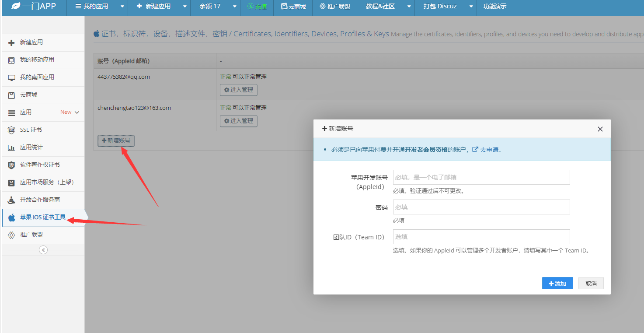The width and height of the screenshot is (644, 333).
Task: Focus the 密码 input field
Action: coord(481,207)
